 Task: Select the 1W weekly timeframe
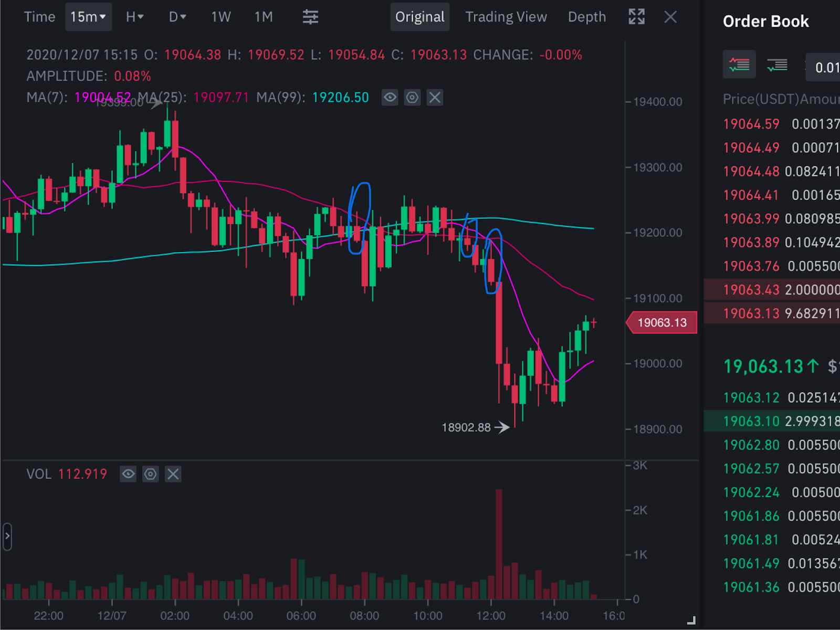220,17
